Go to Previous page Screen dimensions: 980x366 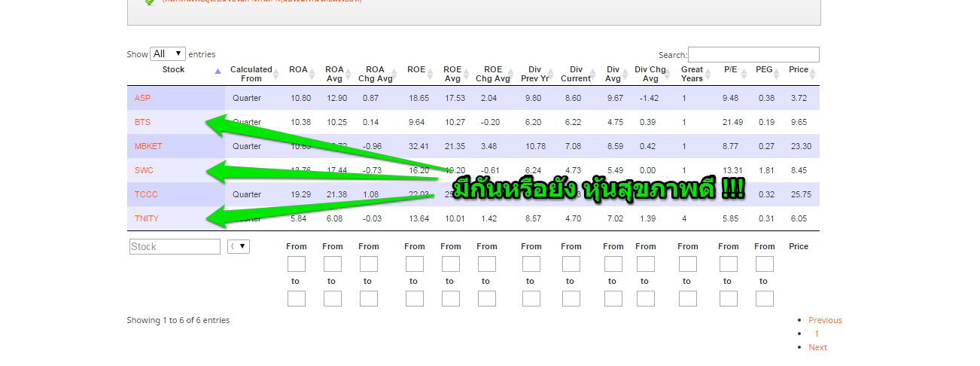coord(825,320)
